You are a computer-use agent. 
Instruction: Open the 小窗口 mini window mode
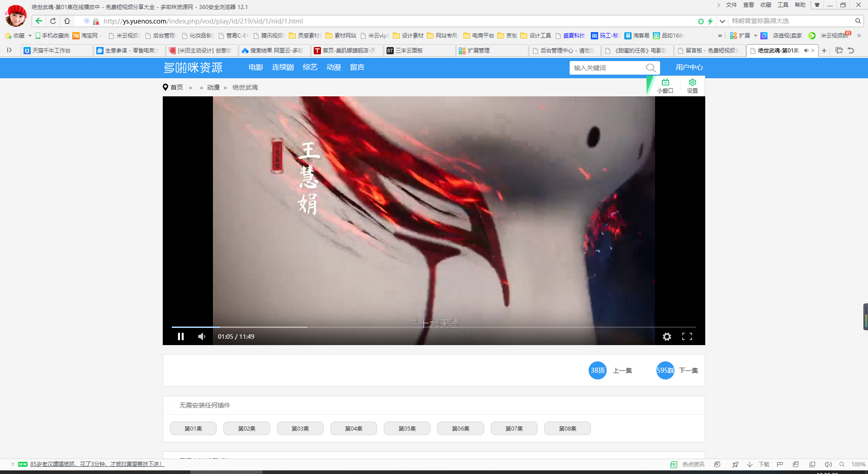pos(665,86)
